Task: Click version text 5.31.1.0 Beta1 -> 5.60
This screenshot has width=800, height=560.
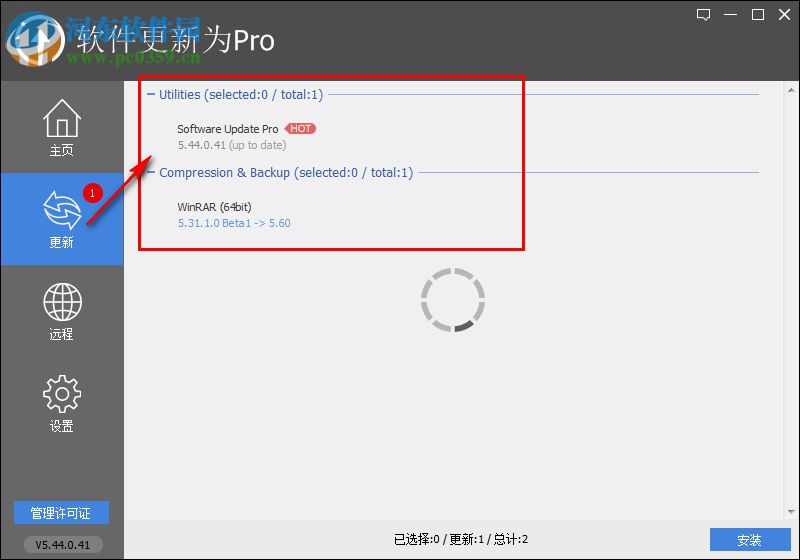Action: pos(234,223)
